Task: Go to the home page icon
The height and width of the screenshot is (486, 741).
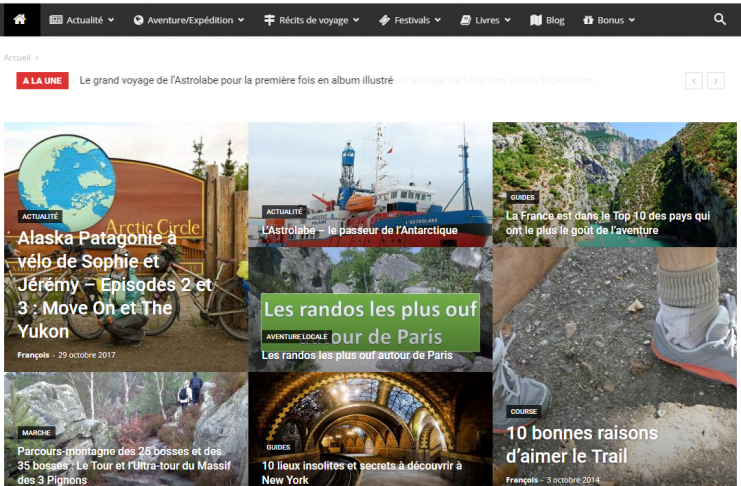Action: 20,19
